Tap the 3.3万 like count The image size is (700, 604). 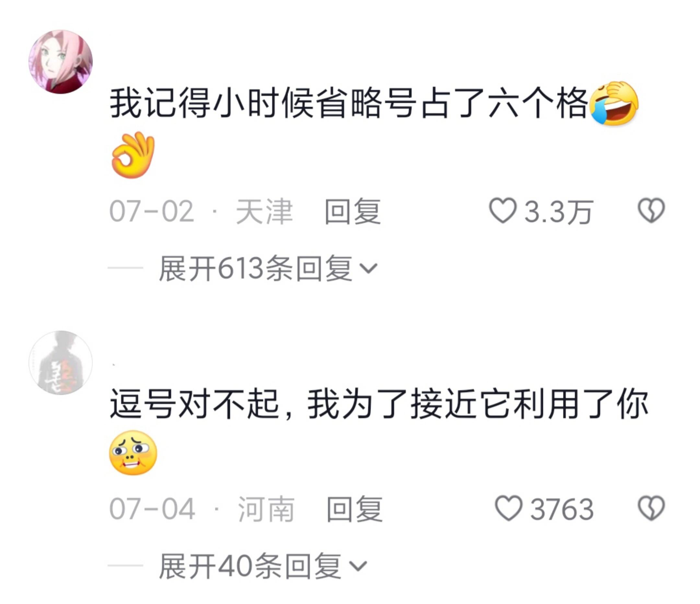tap(558, 212)
